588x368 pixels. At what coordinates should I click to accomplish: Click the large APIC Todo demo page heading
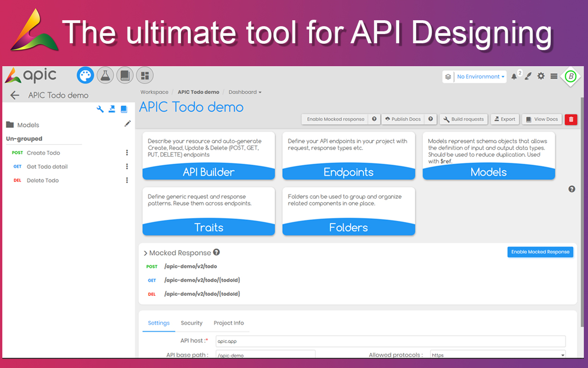pos(191,107)
